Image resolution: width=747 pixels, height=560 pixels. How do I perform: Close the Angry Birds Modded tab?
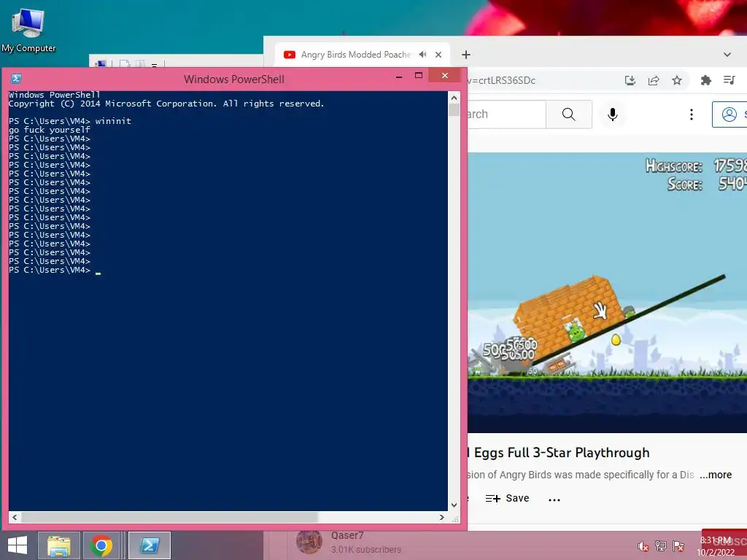point(438,55)
